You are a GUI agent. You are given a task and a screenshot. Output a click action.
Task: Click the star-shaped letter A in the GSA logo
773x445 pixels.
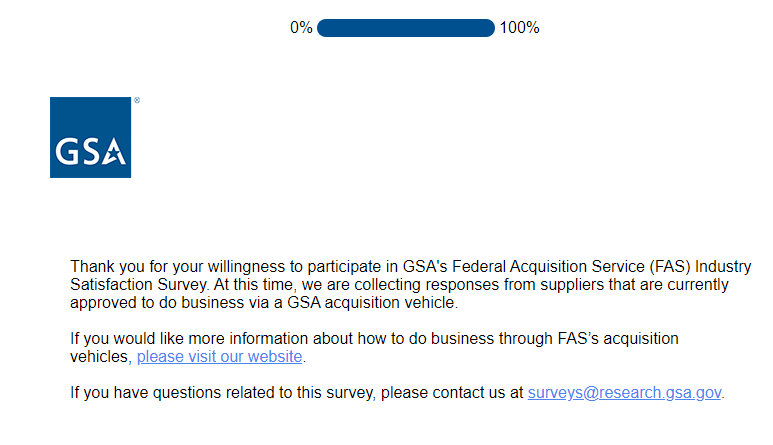(114, 153)
